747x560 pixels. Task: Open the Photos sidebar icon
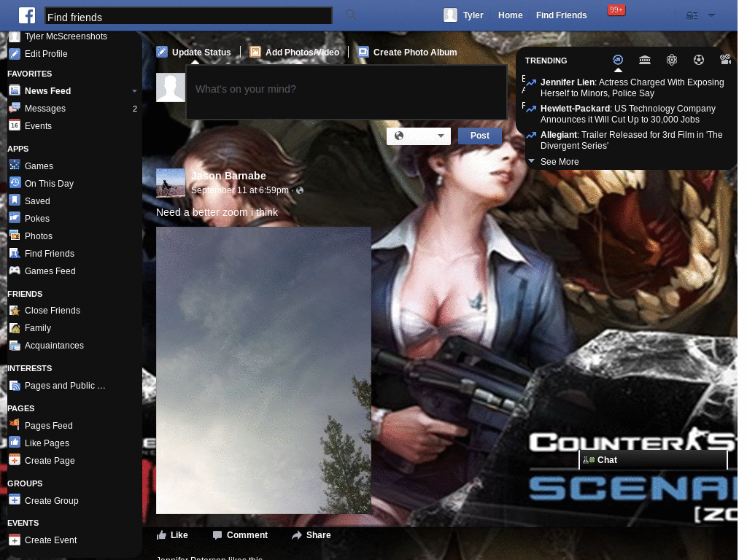click(x=15, y=236)
